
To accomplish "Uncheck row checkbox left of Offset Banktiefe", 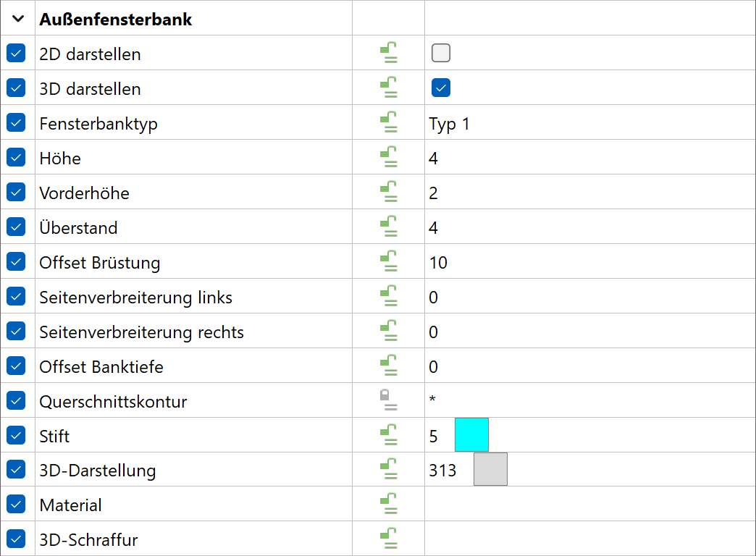I will [16, 366].
